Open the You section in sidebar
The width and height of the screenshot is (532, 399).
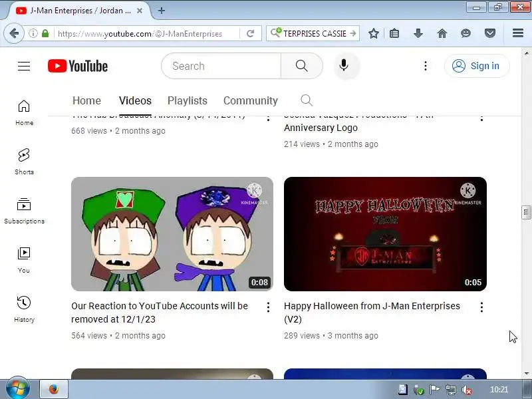[x=24, y=260]
